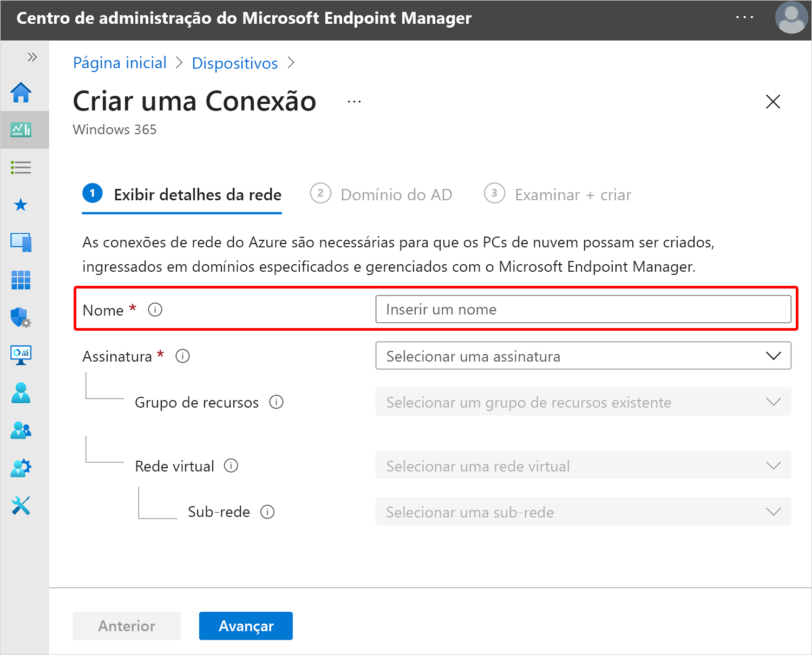Expand the left navigation sidebar
Screen dimensions: 812x655
coord(32,57)
